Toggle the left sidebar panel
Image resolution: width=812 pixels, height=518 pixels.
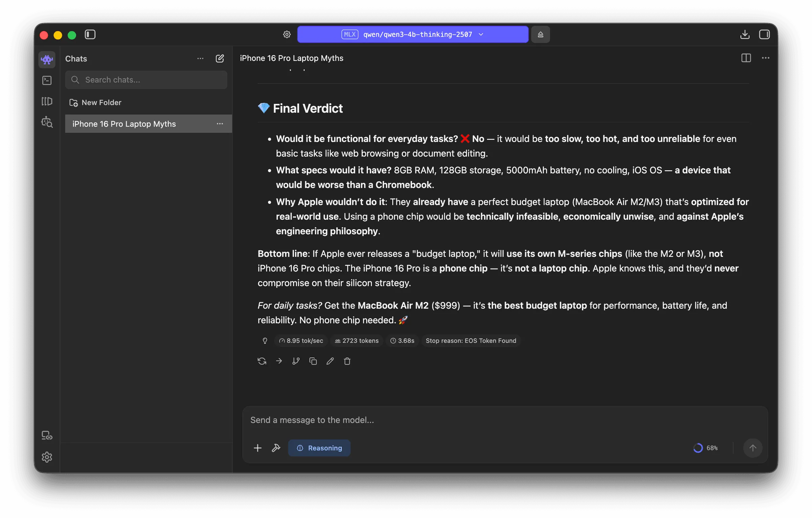pos(90,35)
